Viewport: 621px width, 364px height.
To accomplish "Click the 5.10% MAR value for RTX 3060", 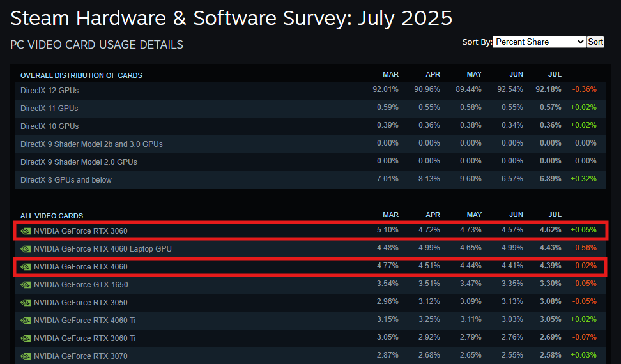I will point(388,230).
